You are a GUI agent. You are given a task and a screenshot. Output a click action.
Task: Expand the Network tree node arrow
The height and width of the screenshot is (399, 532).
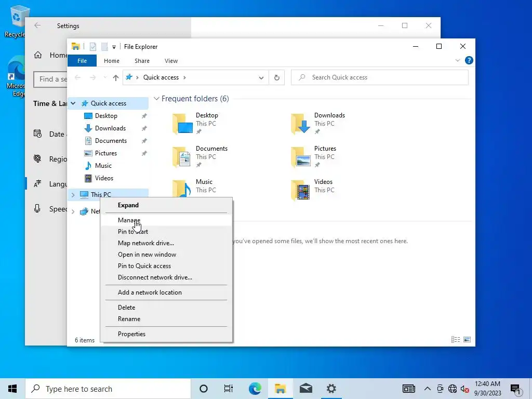[x=73, y=211]
